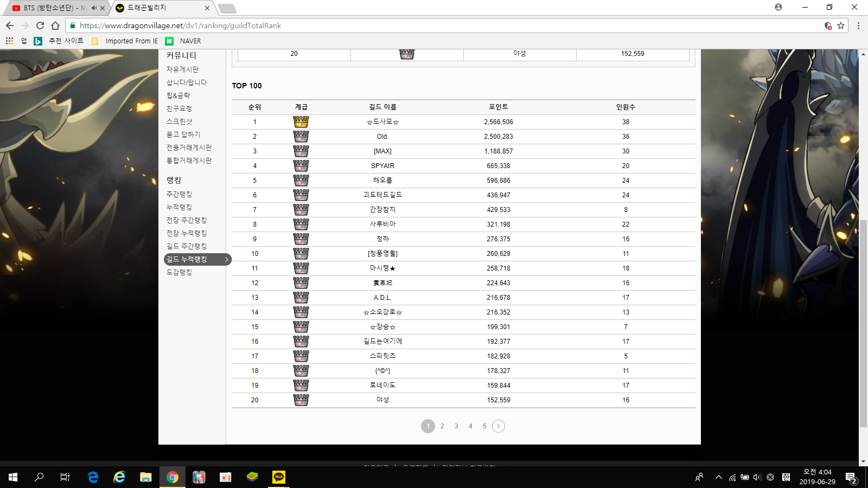Open File Explorer from the taskbar
This screenshot has height=488, width=868.
pos(145,477)
